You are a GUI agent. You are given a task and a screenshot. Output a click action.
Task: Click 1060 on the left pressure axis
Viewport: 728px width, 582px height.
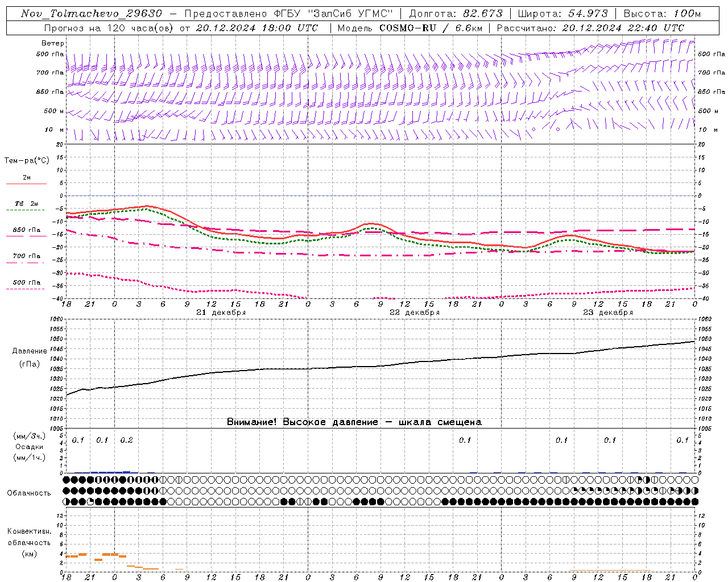[57, 319]
